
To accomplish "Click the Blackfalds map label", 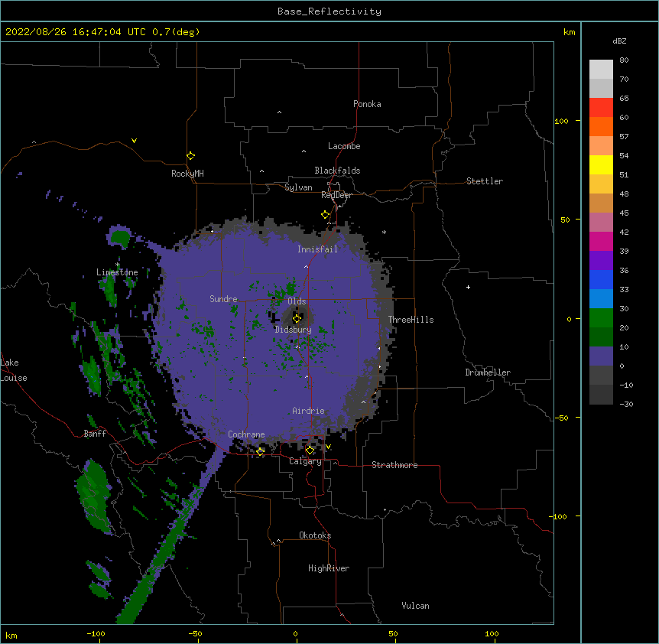I will [337, 171].
